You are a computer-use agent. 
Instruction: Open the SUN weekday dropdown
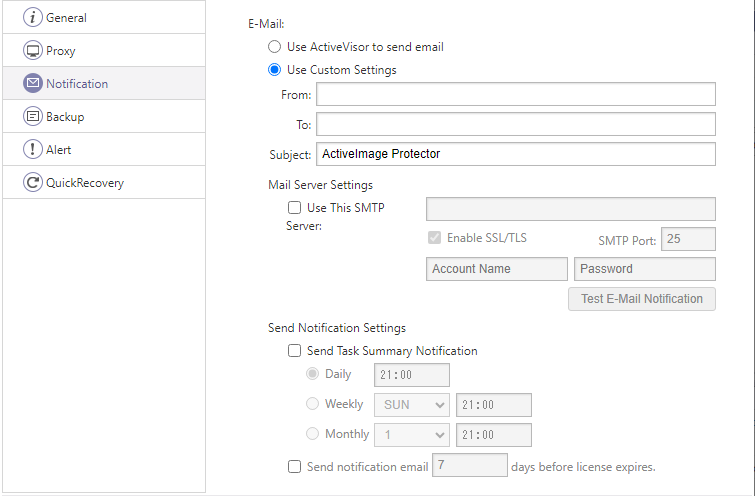[x=412, y=405]
